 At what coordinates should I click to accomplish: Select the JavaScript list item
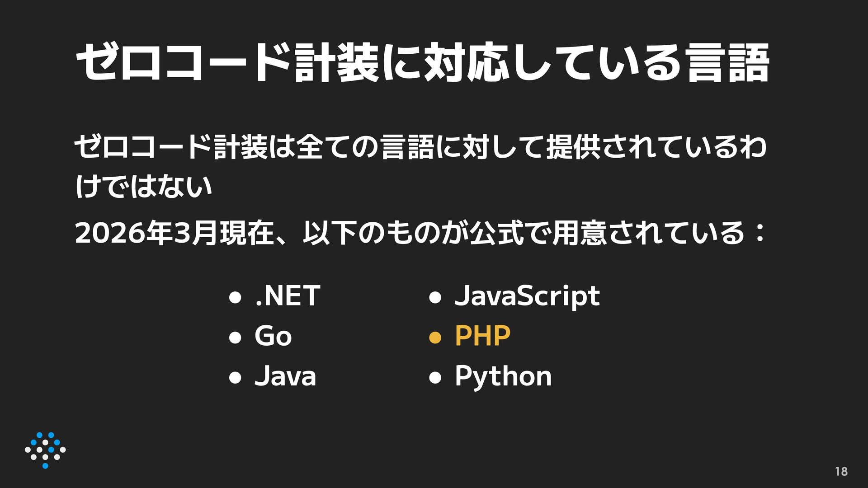click(x=527, y=296)
